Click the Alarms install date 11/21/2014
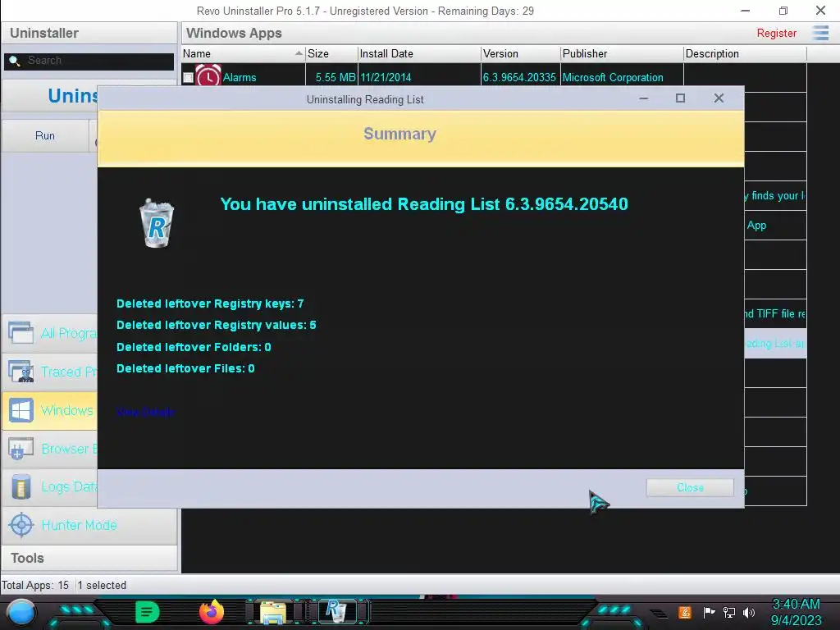This screenshot has width=840, height=630. tap(386, 78)
